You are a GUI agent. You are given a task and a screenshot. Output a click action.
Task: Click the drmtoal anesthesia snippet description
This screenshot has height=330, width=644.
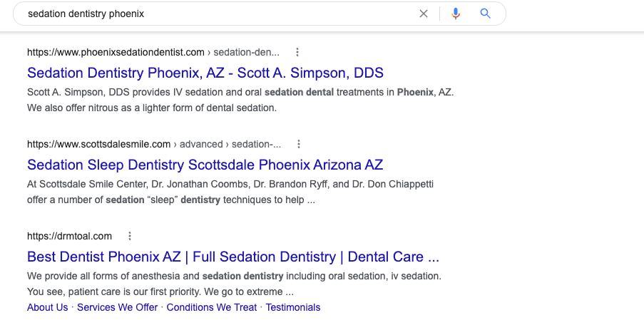coord(234,284)
